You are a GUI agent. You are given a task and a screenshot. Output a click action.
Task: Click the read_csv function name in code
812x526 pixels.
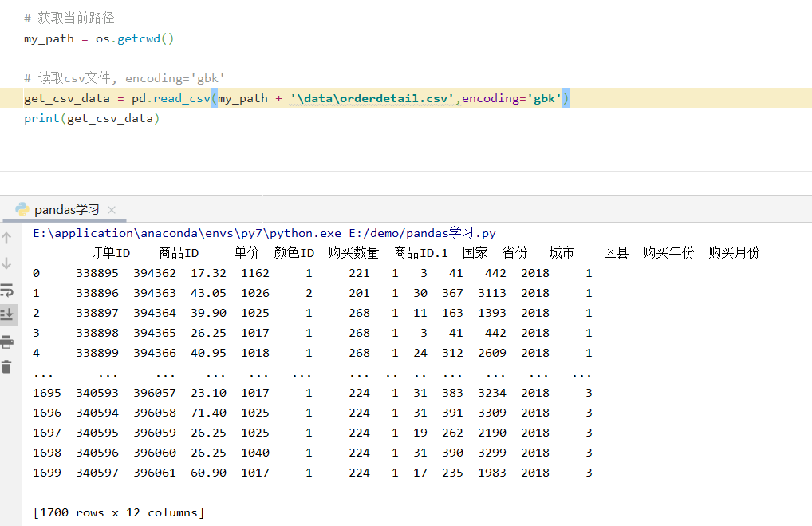181,98
